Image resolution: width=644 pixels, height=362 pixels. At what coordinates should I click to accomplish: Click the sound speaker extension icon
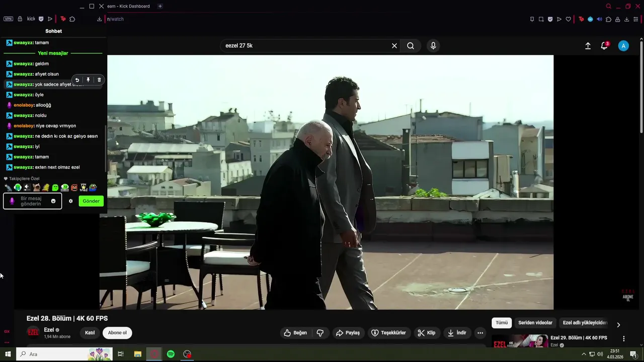599,19
